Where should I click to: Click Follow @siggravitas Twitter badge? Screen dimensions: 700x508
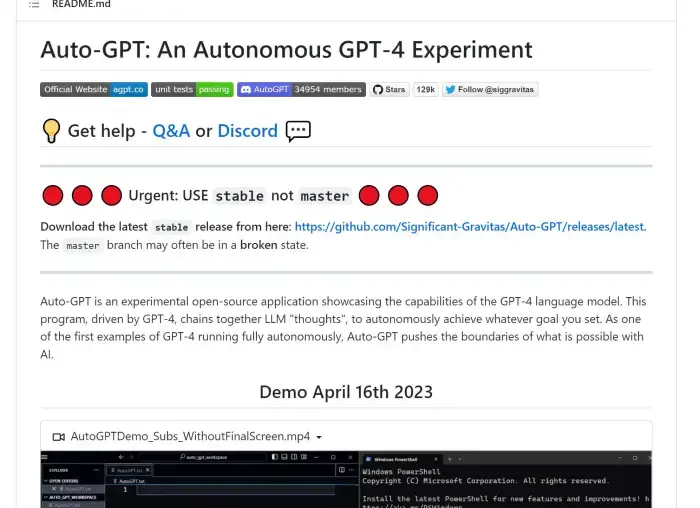coord(490,89)
